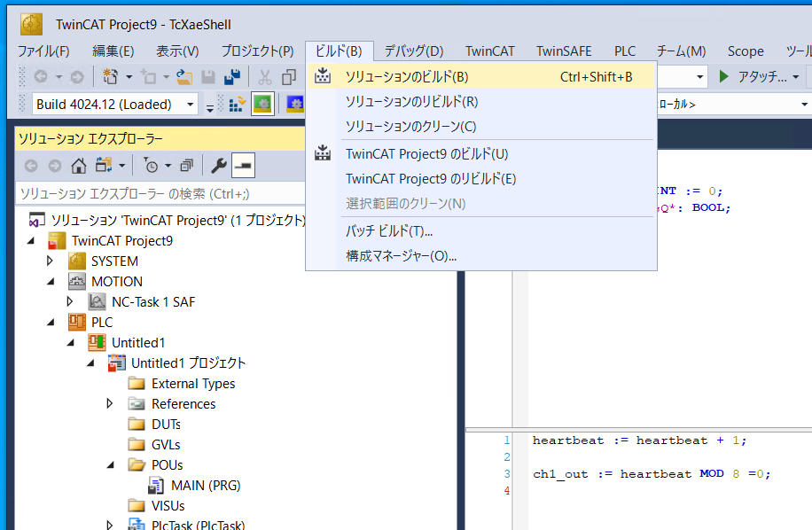Screen dimensions: 812x530
Task: Click Navigate Forward arrow in main toolbar
Action: [x=76, y=77]
